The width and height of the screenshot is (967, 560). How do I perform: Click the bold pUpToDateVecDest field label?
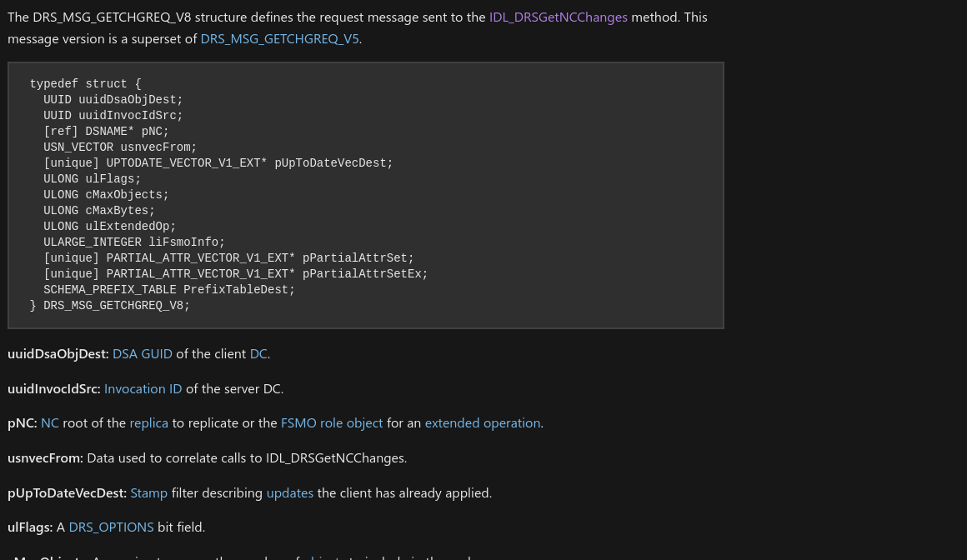click(67, 493)
